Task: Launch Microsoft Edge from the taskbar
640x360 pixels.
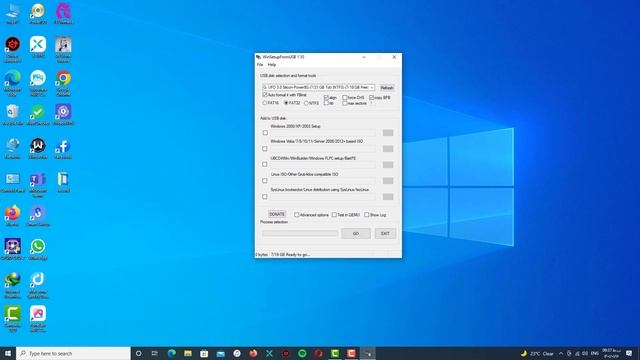Action: pyautogui.click(x=171, y=353)
